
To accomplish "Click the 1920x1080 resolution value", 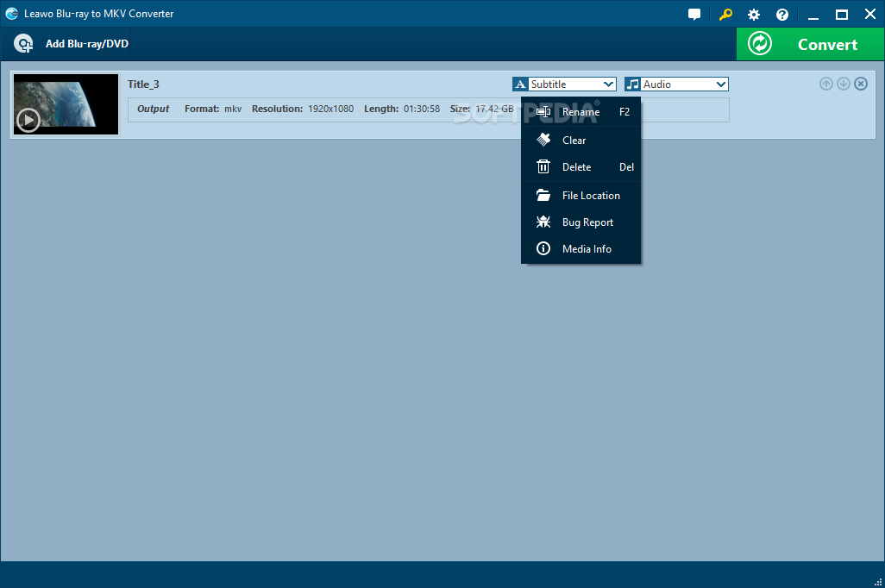I will (x=330, y=109).
